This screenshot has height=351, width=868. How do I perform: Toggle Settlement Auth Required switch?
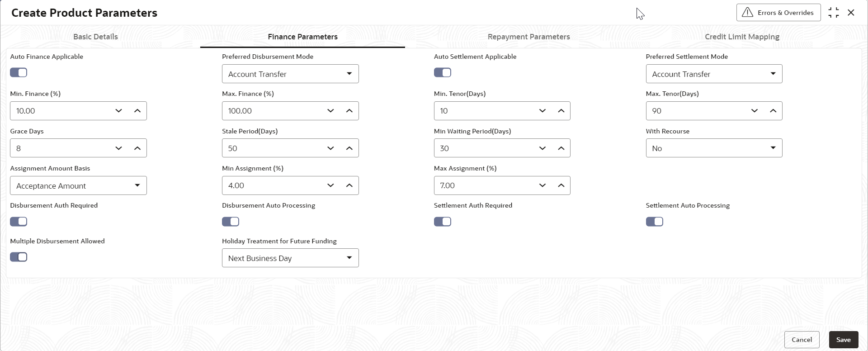tap(443, 222)
